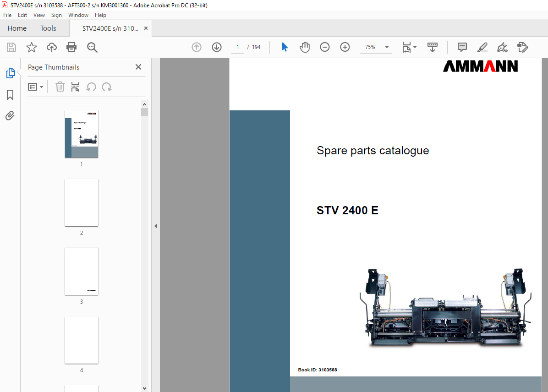Open the zoom level dropdown arrow
Image resolution: width=548 pixels, height=392 pixels.
(387, 47)
